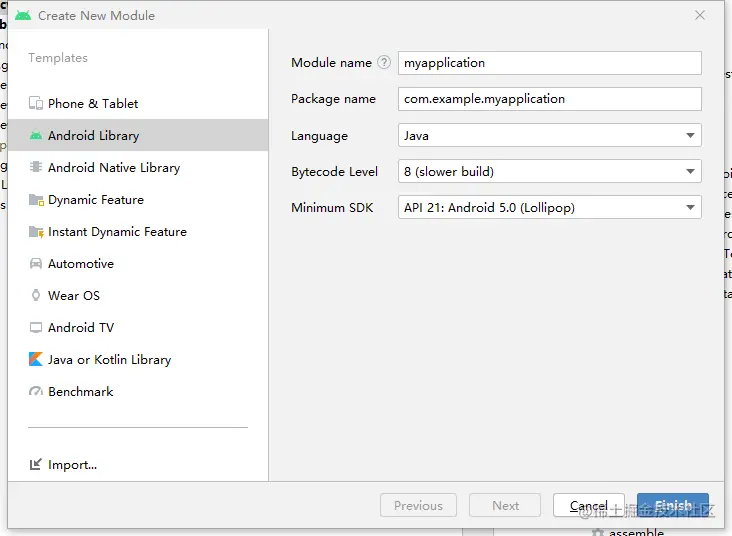Image resolution: width=732 pixels, height=536 pixels.
Task: Click the Dynamic Feature folder icon
Action: click(x=36, y=200)
